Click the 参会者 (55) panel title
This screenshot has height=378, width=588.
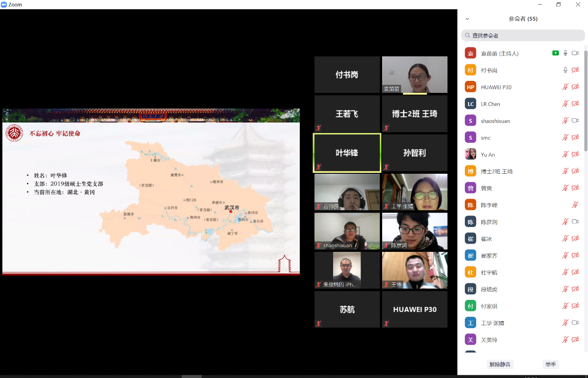[x=523, y=19]
